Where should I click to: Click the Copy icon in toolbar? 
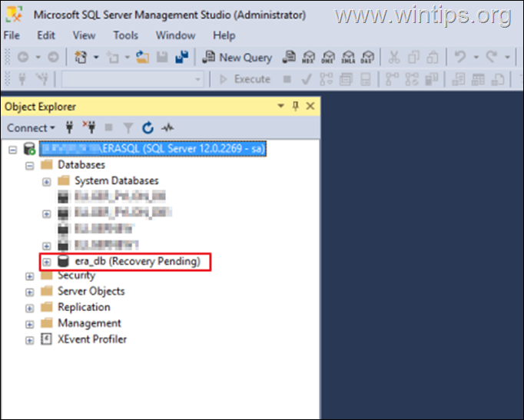coord(413,58)
